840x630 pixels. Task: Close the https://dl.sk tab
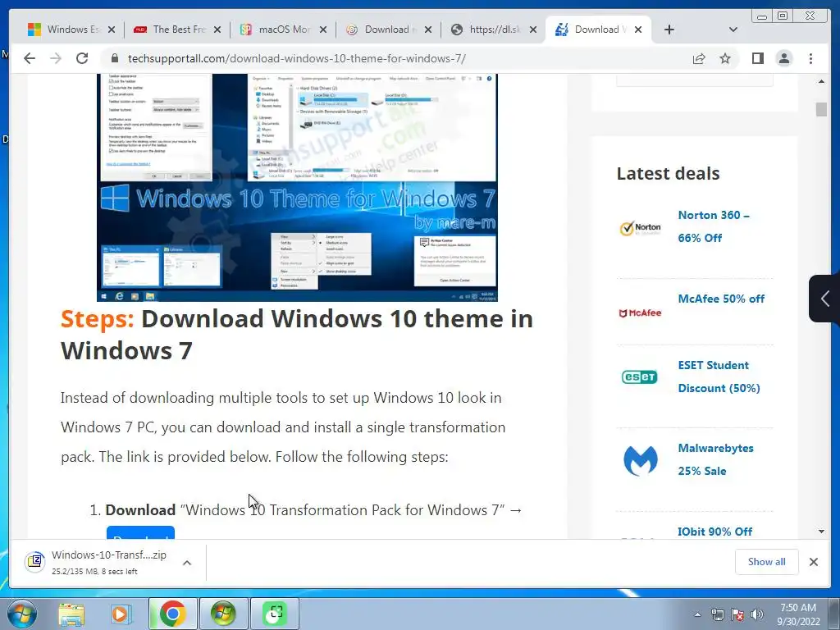tap(533, 30)
